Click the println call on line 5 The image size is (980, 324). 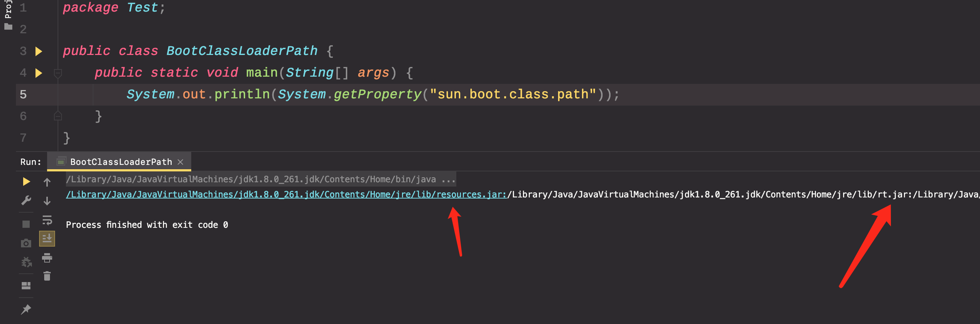(x=242, y=94)
